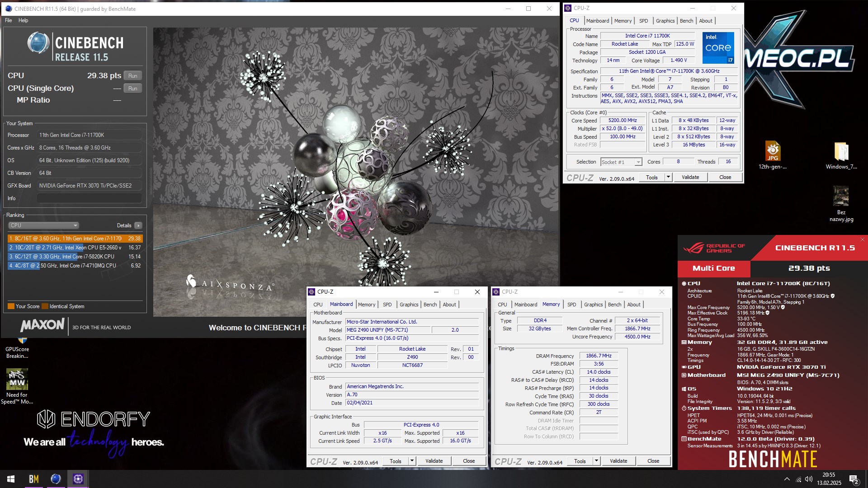Switch to Cinebench via taskbar icon
The image size is (868, 488).
(x=56, y=479)
